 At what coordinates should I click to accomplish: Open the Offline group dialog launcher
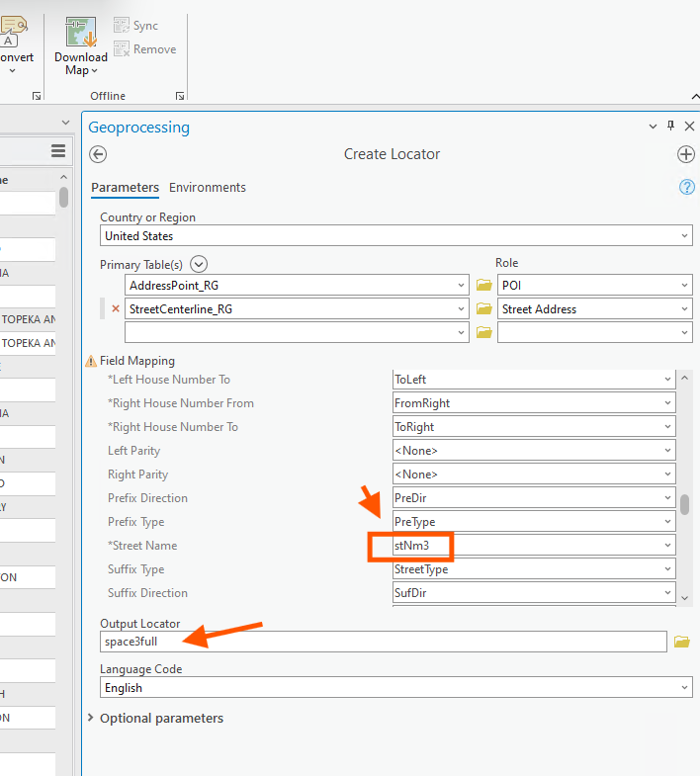coord(180,96)
